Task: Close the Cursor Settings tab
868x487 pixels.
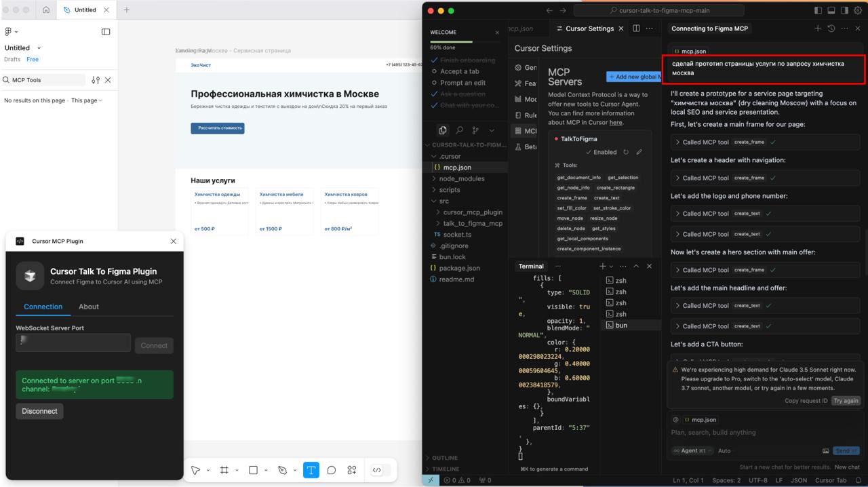Action: click(621, 28)
